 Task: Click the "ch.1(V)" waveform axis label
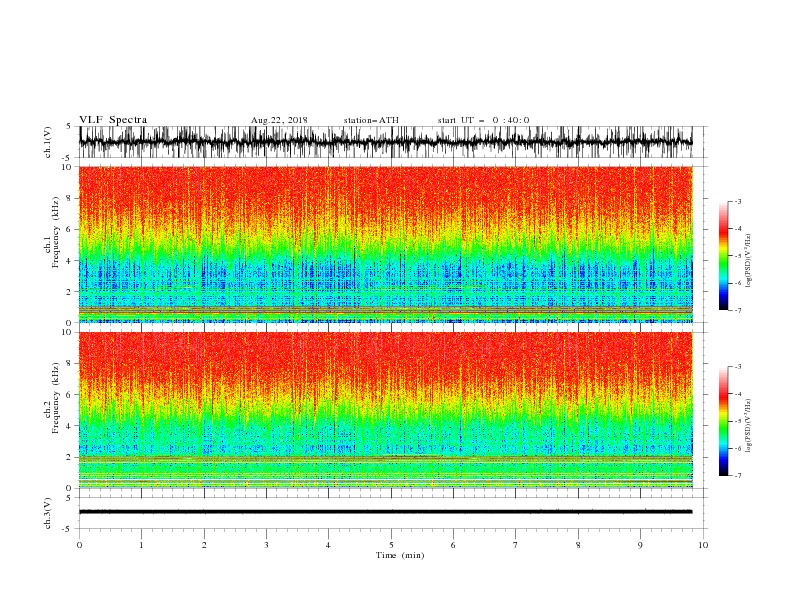pos(48,142)
